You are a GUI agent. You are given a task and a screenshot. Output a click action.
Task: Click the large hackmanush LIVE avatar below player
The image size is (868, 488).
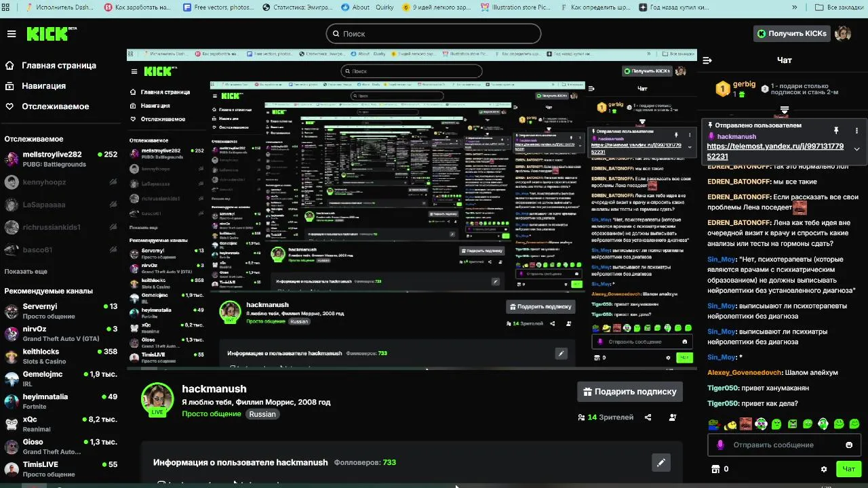157,399
